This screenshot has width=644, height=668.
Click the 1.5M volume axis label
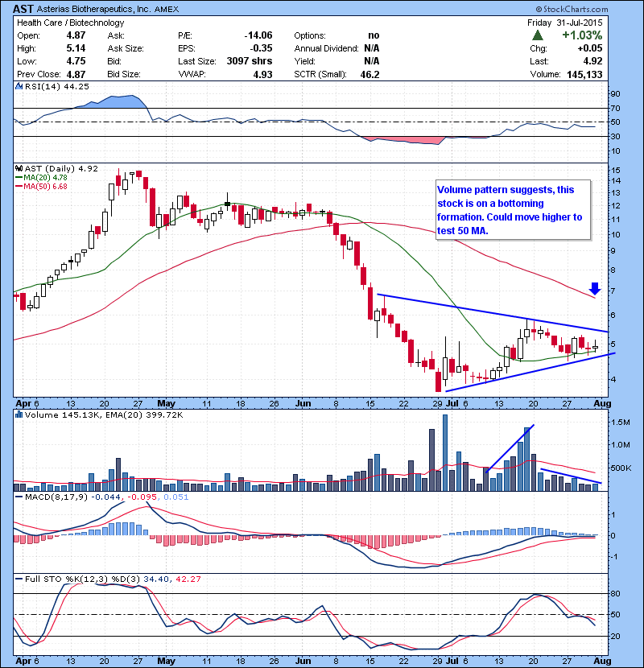[x=620, y=422]
